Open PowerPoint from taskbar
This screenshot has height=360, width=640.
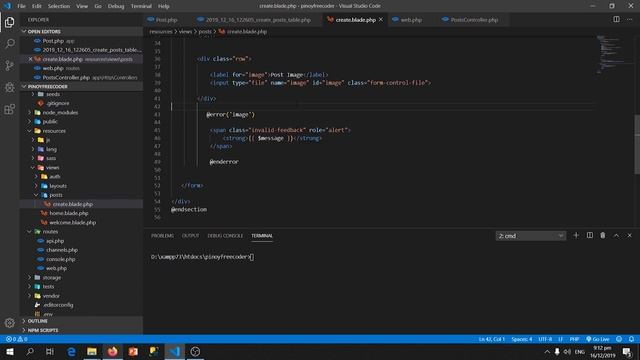[133, 351]
